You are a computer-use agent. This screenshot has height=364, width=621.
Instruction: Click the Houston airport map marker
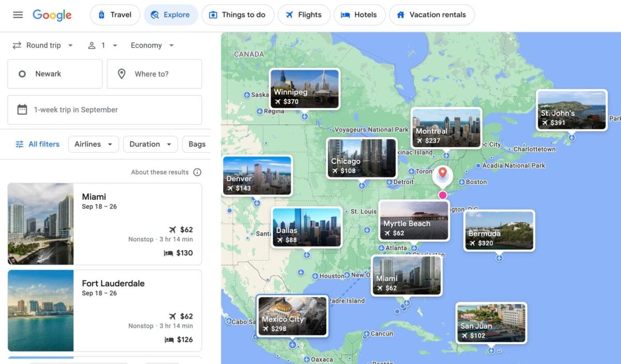pyautogui.click(x=315, y=276)
